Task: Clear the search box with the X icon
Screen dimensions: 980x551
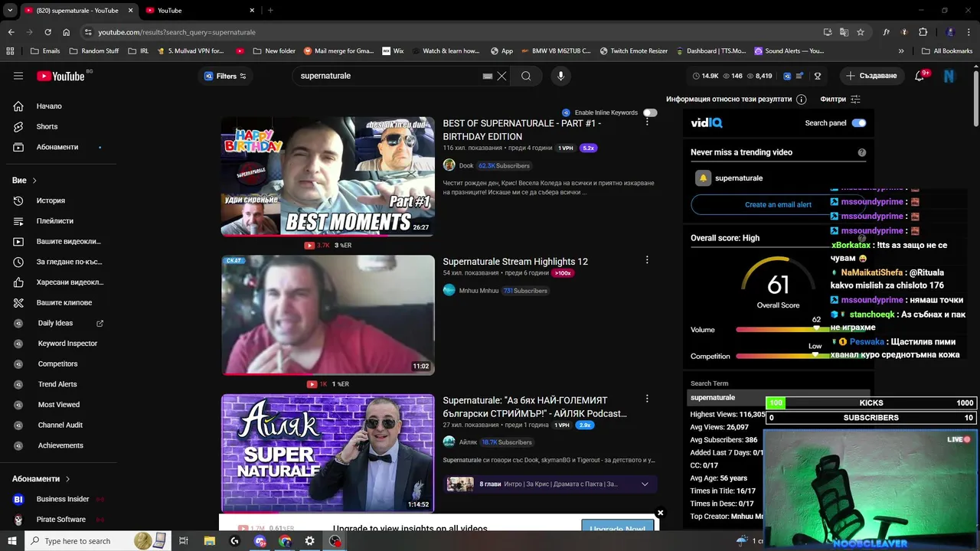Action: (501, 76)
